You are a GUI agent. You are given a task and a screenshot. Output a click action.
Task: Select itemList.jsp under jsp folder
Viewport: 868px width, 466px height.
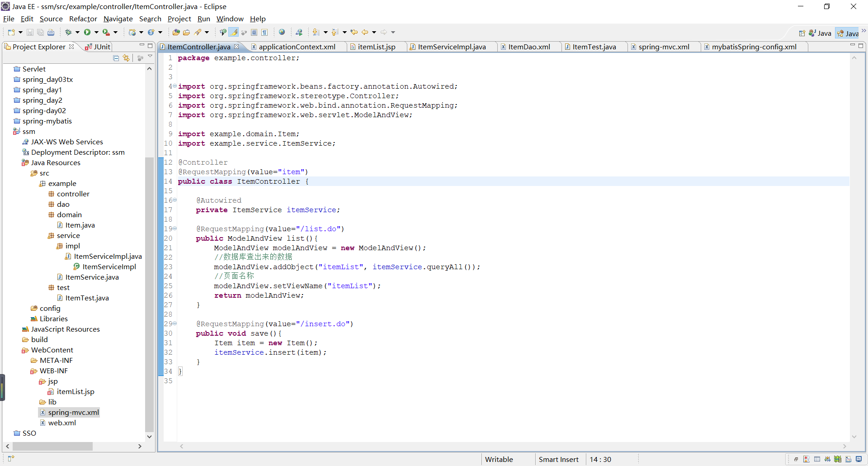click(x=75, y=391)
